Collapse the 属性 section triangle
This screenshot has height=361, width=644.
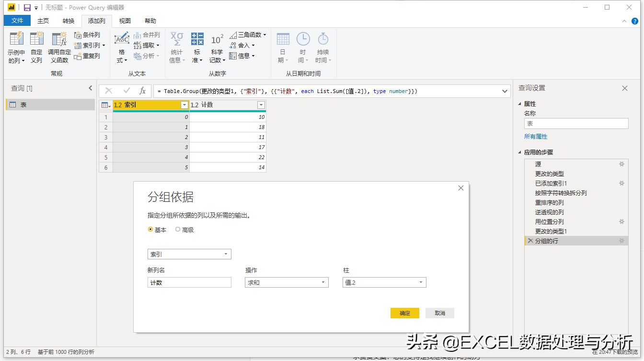click(x=520, y=104)
